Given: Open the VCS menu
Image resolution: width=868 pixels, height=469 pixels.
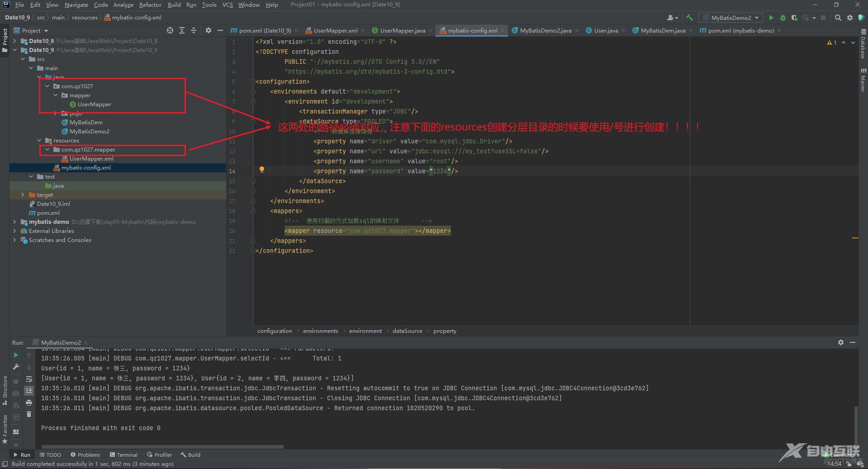Looking at the screenshot, I should pos(228,5).
